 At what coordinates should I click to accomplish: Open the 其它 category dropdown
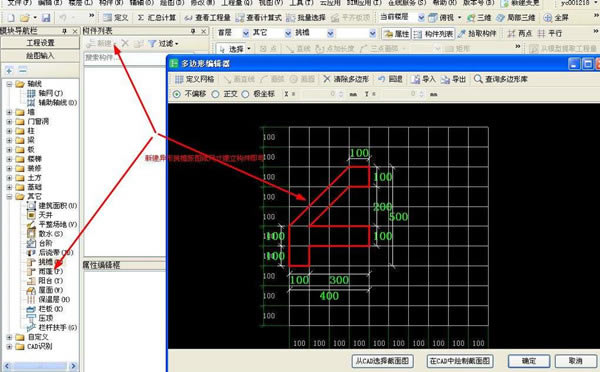288,33
